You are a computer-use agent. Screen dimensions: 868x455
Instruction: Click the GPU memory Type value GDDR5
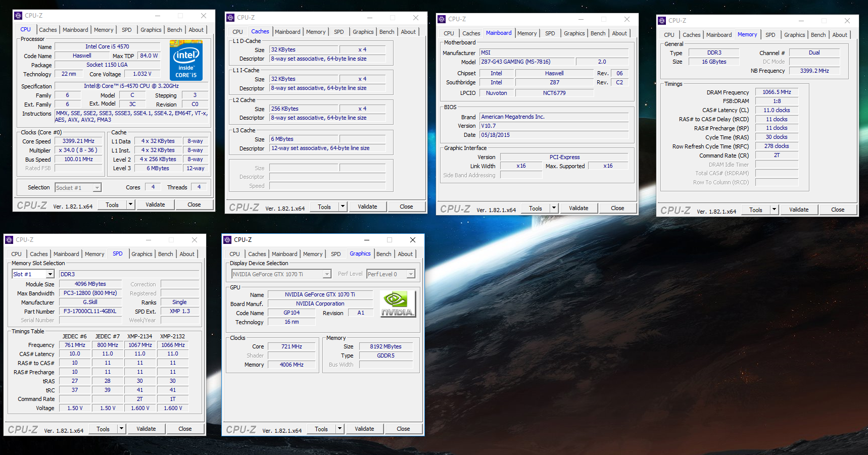pyautogui.click(x=385, y=356)
